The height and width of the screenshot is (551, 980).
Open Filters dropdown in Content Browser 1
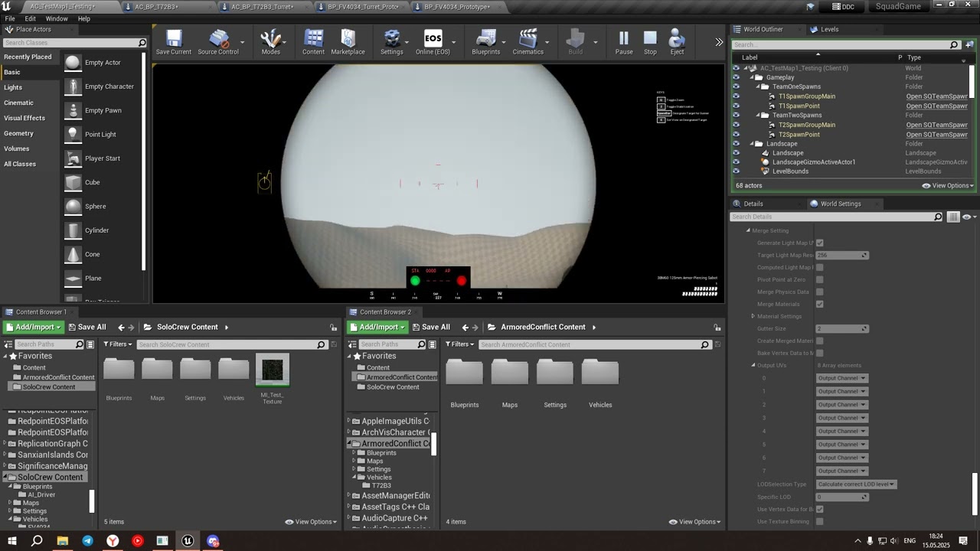[118, 344]
